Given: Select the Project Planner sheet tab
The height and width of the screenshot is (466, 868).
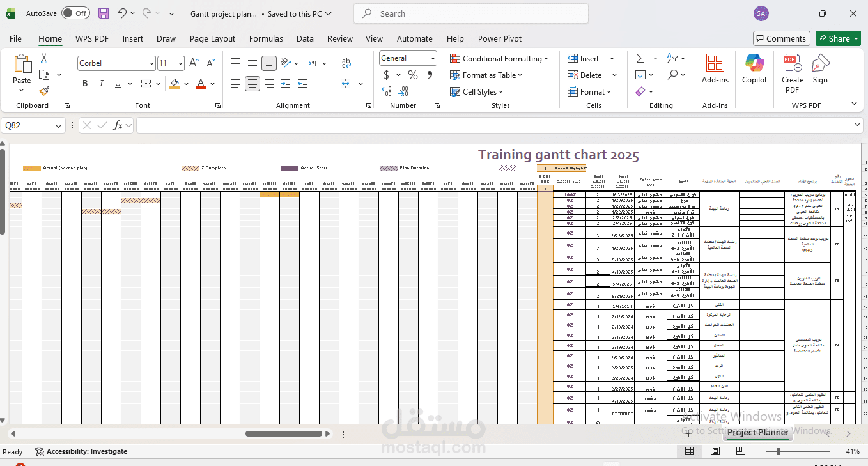Looking at the screenshot, I should (758, 432).
